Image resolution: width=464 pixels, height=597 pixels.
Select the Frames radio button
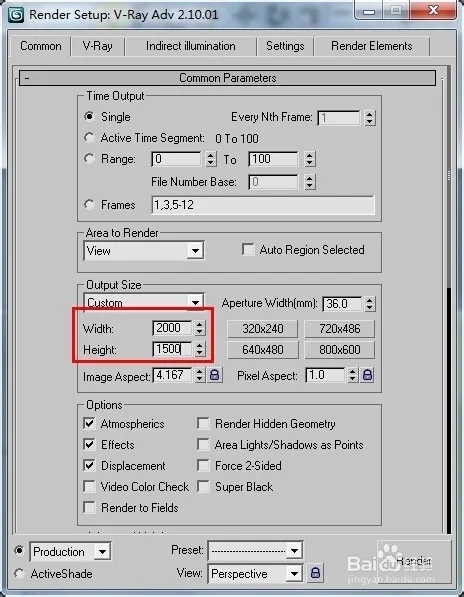89,204
